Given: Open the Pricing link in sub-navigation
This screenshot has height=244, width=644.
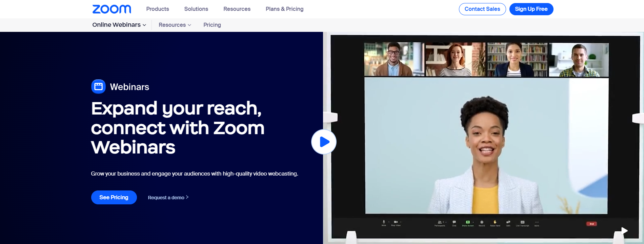Looking at the screenshot, I should coord(212,25).
